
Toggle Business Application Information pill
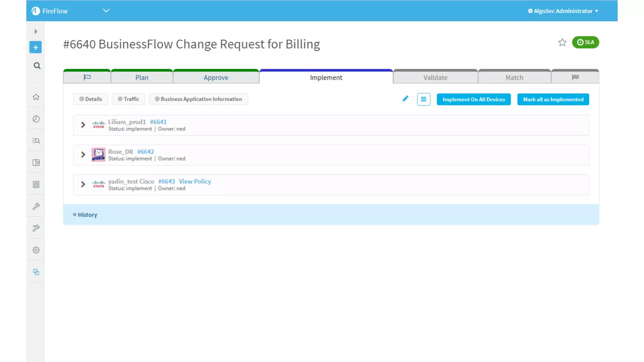[x=198, y=99]
